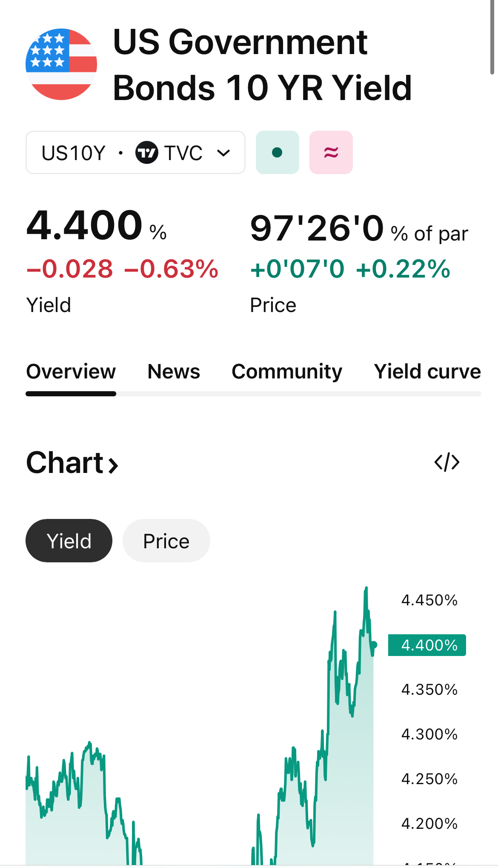This screenshot has width=498, height=868.
Task: Click the dropdown chevron next to TVC
Action: (x=223, y=153)
